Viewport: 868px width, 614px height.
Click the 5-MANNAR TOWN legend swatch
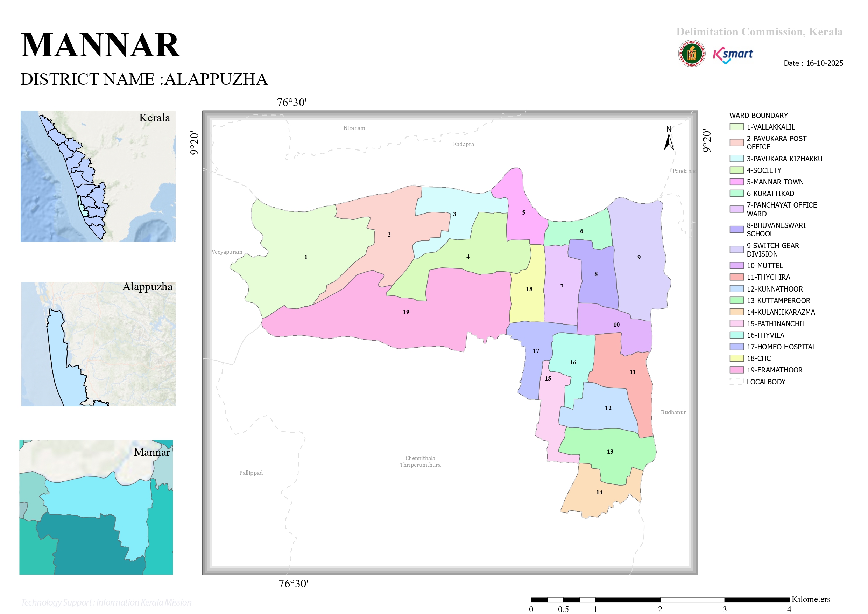coord(736,182)
